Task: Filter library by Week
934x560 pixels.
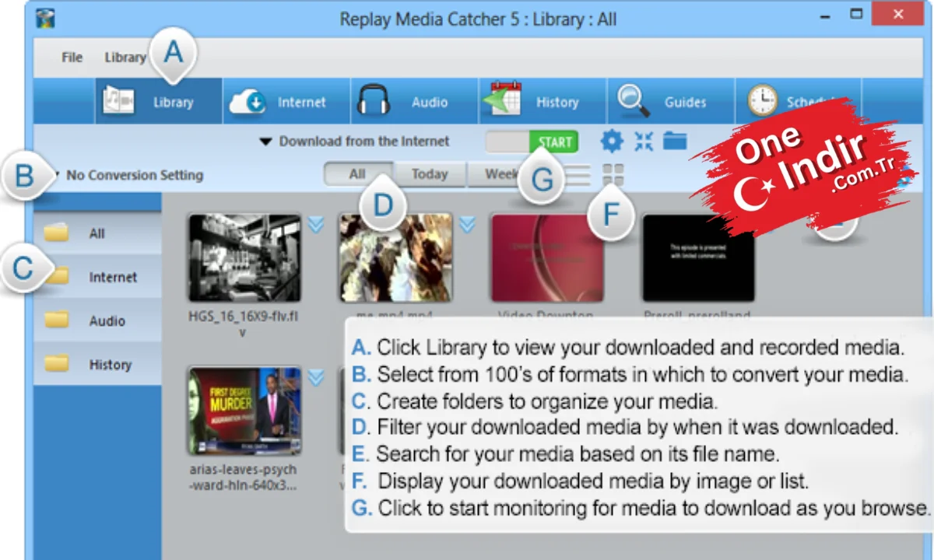Action: [x=498, y=174]
